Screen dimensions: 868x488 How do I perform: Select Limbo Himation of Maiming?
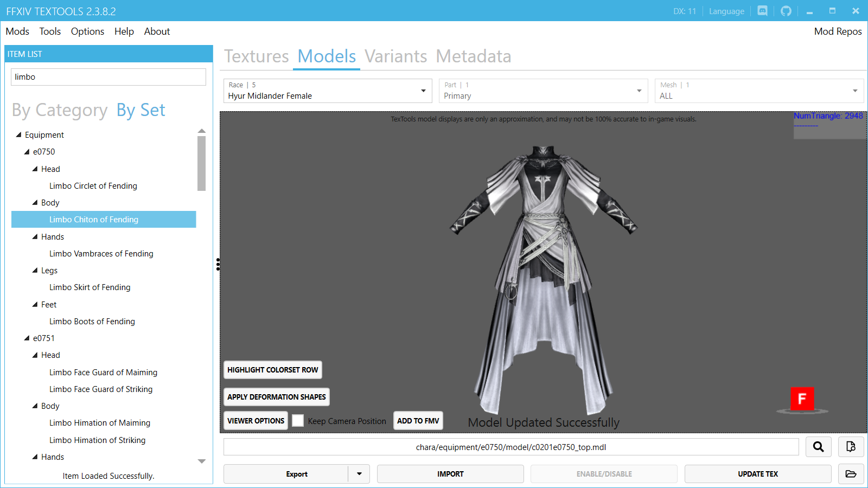point(100,422)
